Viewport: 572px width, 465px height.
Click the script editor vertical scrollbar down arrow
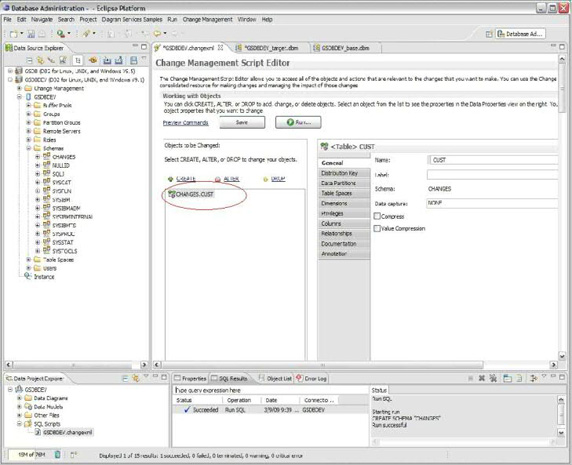tap(562, 356)
